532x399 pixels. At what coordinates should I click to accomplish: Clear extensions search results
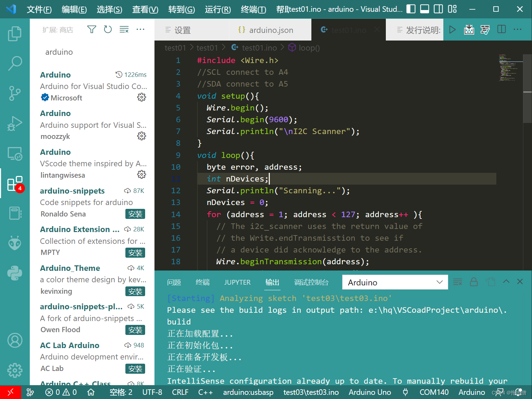(124, 30)
